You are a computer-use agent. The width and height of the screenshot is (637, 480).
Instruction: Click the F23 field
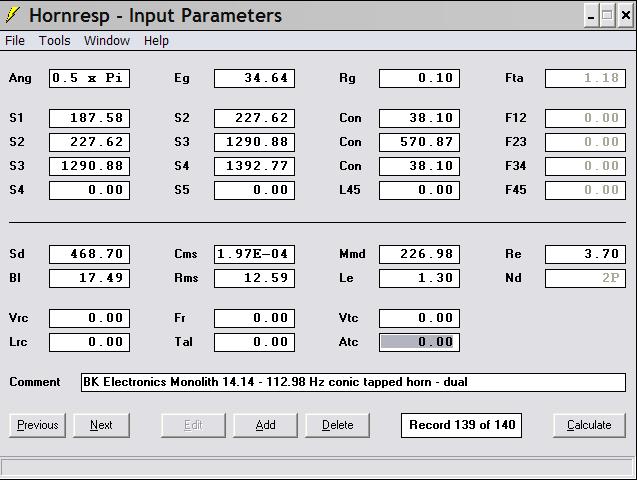pyautogui.click(x=585, y=142)
